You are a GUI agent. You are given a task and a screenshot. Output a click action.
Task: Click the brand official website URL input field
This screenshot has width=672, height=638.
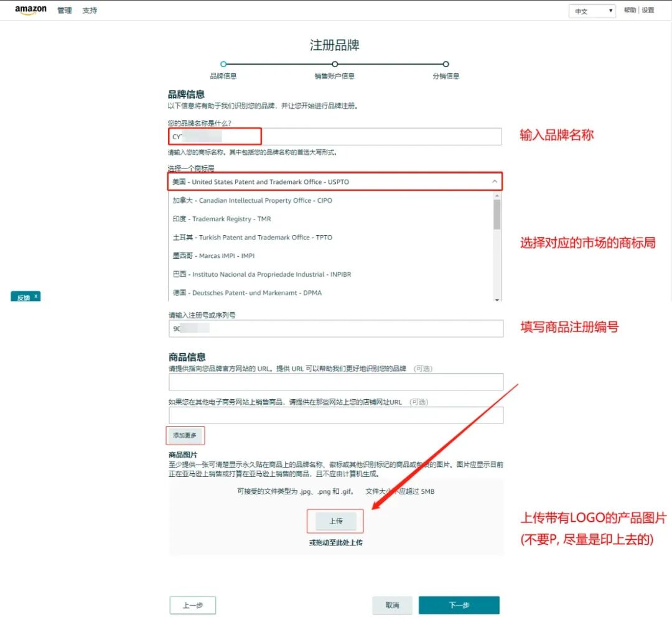pyautogui.click(x=336, y=381)
